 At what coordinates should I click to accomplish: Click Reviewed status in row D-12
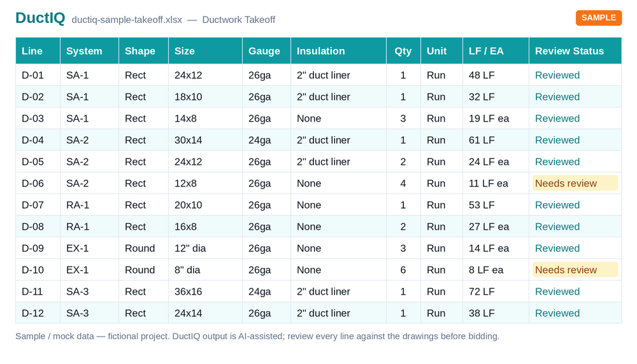click(557, 313)
